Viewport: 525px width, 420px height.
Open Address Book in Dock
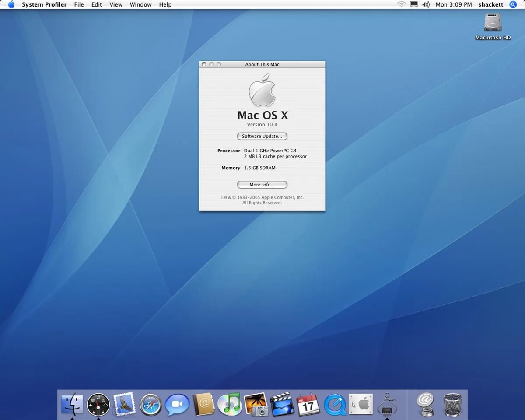click(x=204, y=404)
